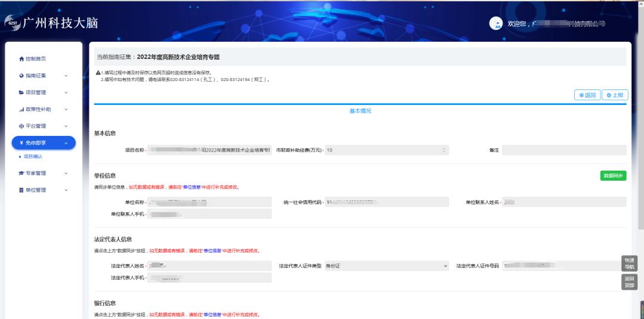This screenshot has height=319, width=644.
Task: Open 项目确认 submenu item
Action: (33, 157)
